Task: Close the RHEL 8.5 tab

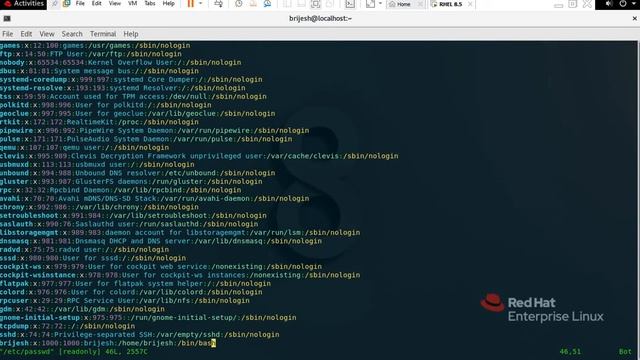Action: pyautogui.click(x=470, y=4)
